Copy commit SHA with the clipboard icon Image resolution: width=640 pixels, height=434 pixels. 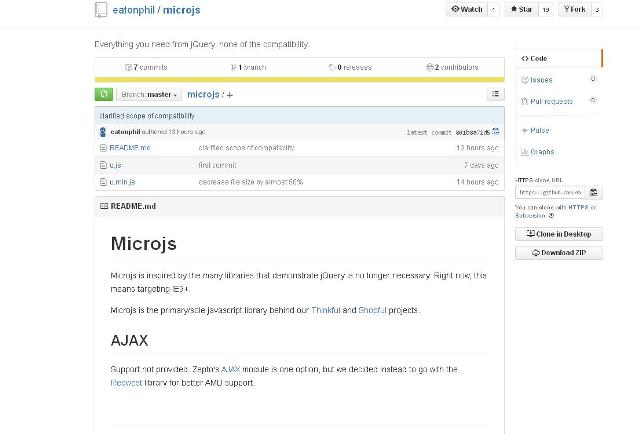pyautogui.click(x=496, y=131)
